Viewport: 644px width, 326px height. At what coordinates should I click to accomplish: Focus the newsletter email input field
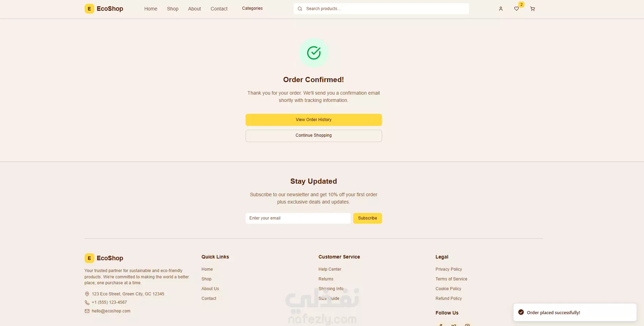pyautogui.click(x=298, y=218)
